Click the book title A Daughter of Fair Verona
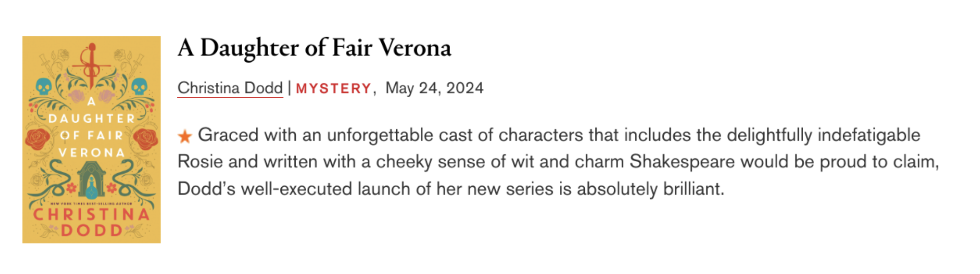Image resolution: width=980 pixels, height=274 pixels. coord(314,48)
